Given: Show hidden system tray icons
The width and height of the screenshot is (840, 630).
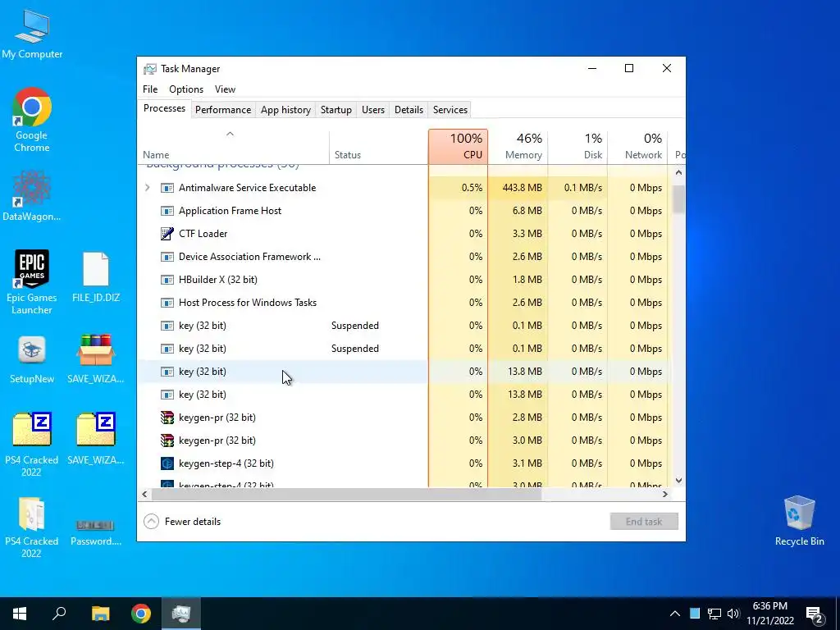Looking at the screenshot, I should click(675, 614).
